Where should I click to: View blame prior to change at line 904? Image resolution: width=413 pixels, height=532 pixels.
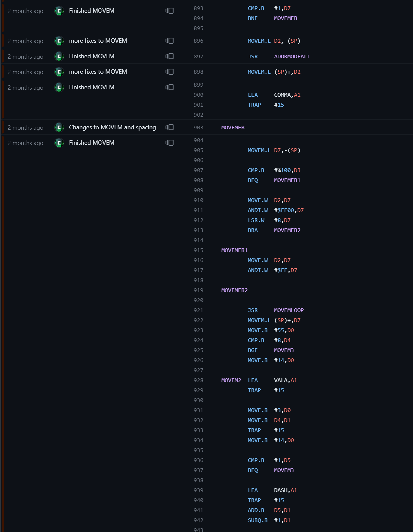pyautogui.click(x=170, y=143)
